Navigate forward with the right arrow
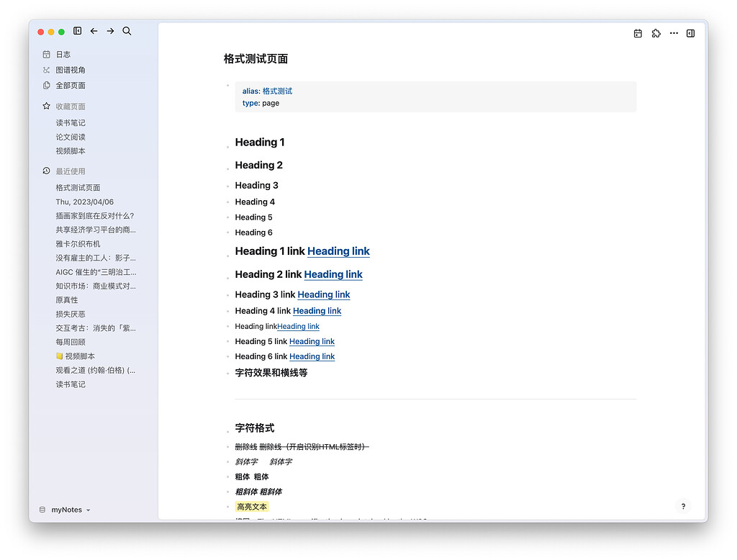The height and width of the screenshot is (560, 737). tap(110, 31)
